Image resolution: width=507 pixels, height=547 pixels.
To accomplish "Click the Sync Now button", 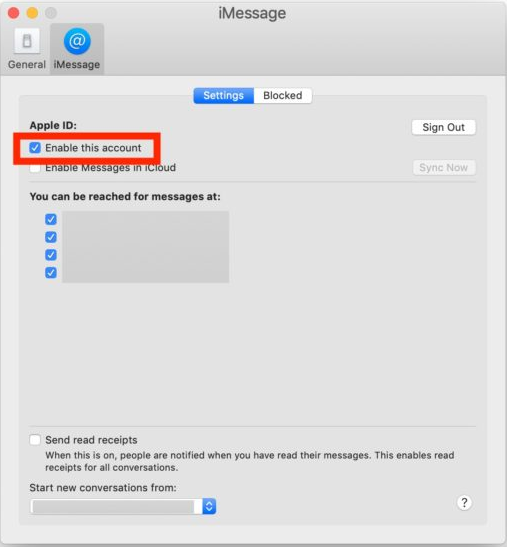I will point(444,168).
